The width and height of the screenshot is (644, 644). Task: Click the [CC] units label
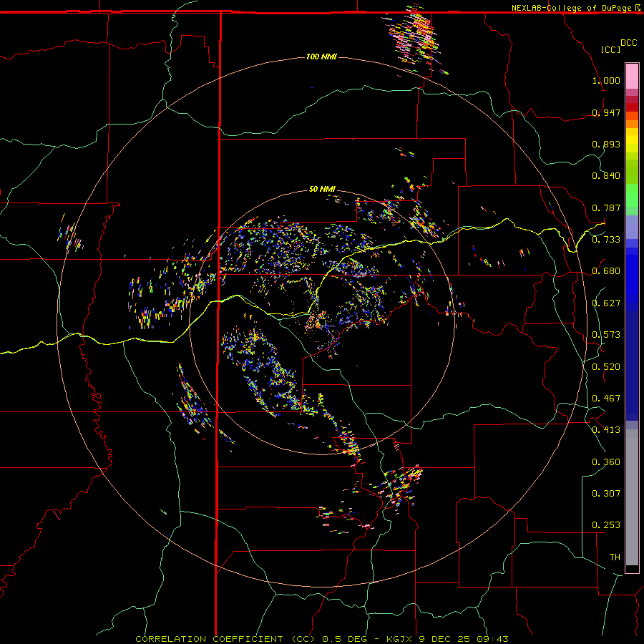(x=610, y=49)
